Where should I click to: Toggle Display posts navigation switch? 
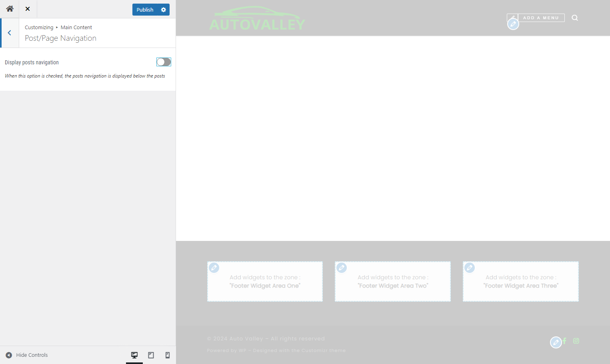[x=164, y=62]
